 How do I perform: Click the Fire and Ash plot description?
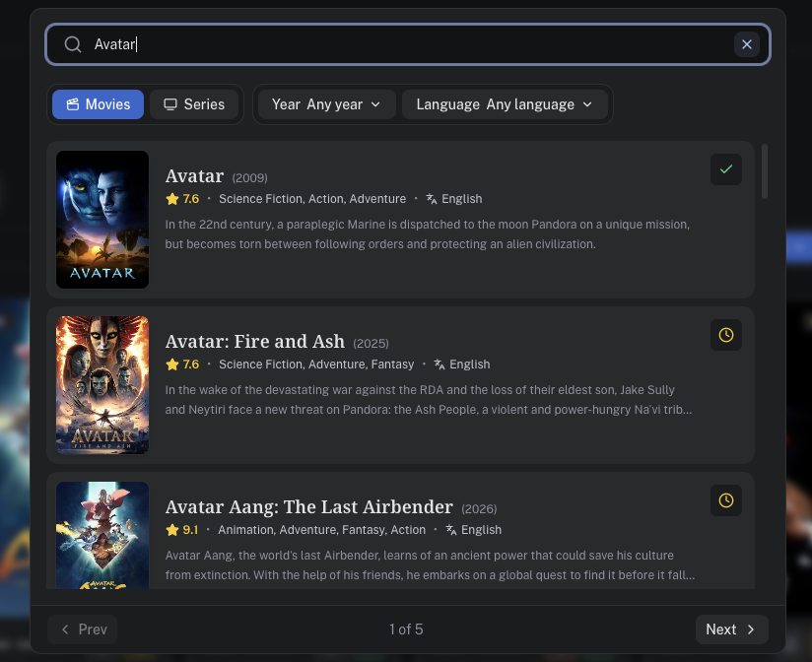[429, 400]
